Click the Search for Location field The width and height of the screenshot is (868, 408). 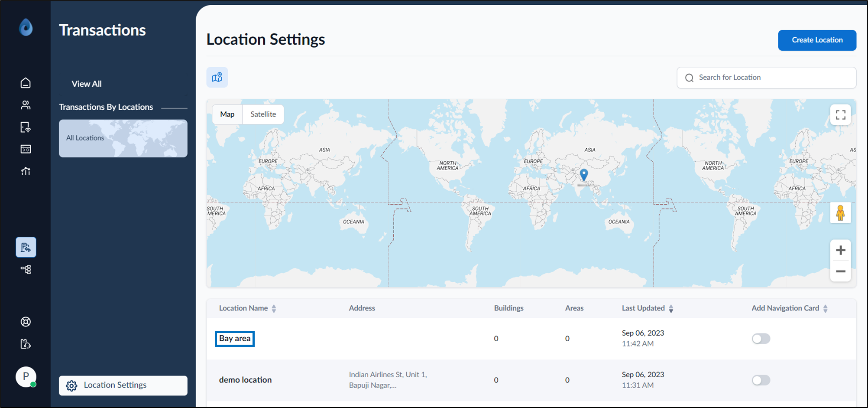click(766, 78)
